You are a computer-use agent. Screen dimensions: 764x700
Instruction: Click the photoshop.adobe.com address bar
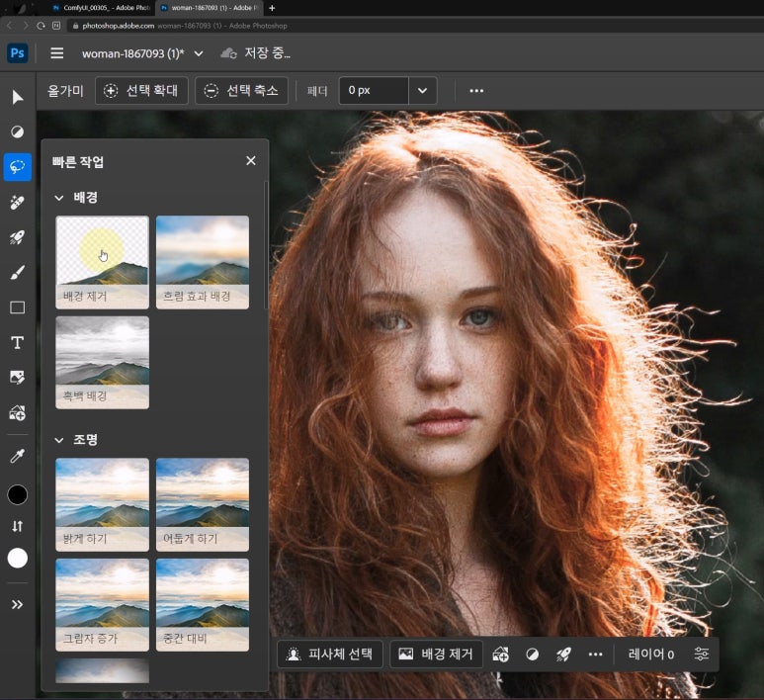pyautogui.click(x=414, y=26)
